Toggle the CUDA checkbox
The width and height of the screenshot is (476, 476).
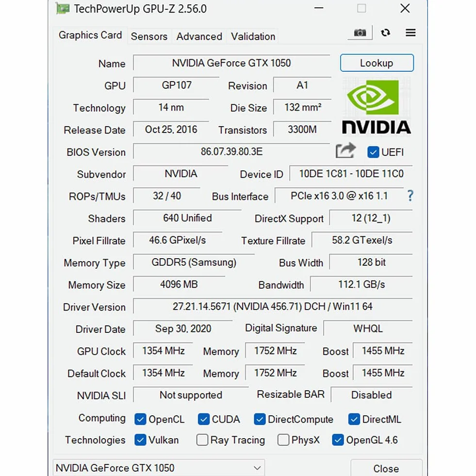pos(203,420)
